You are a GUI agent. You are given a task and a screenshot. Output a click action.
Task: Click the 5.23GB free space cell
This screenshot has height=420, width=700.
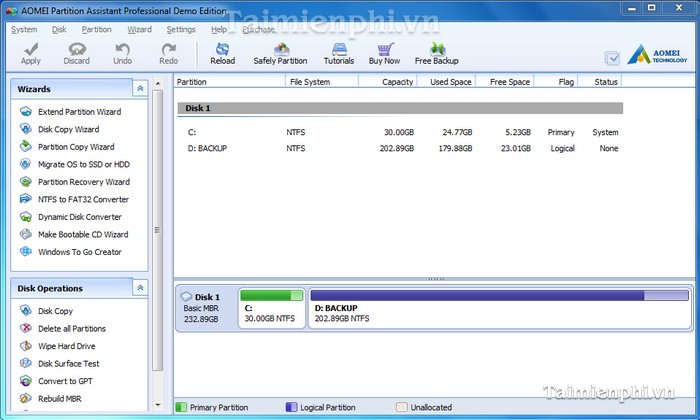click(518, 132)
